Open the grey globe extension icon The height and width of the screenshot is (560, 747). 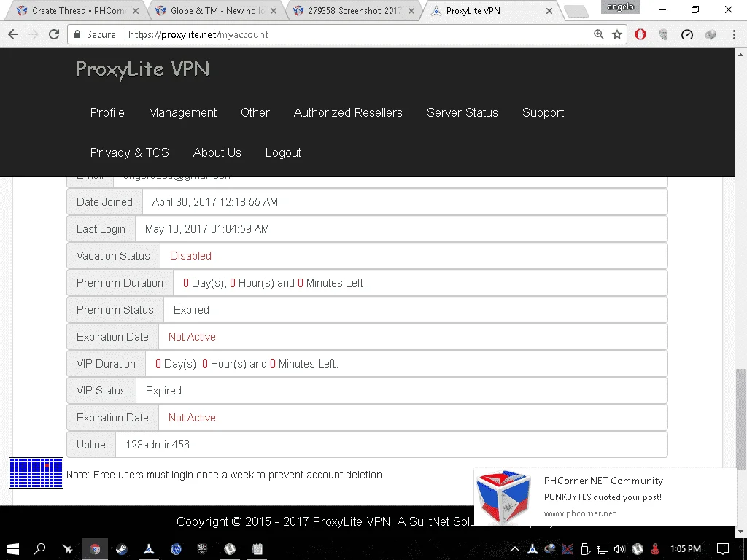(711, 34)
